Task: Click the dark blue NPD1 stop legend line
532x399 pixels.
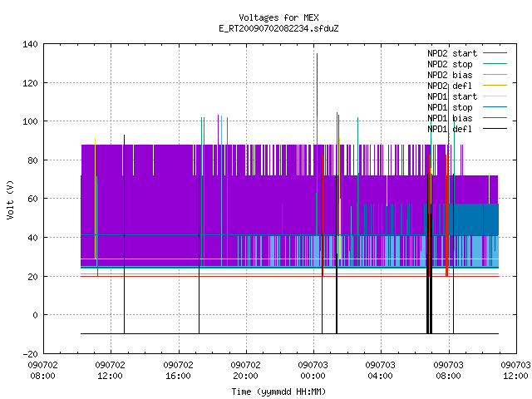Action: [x=495, y=107]
